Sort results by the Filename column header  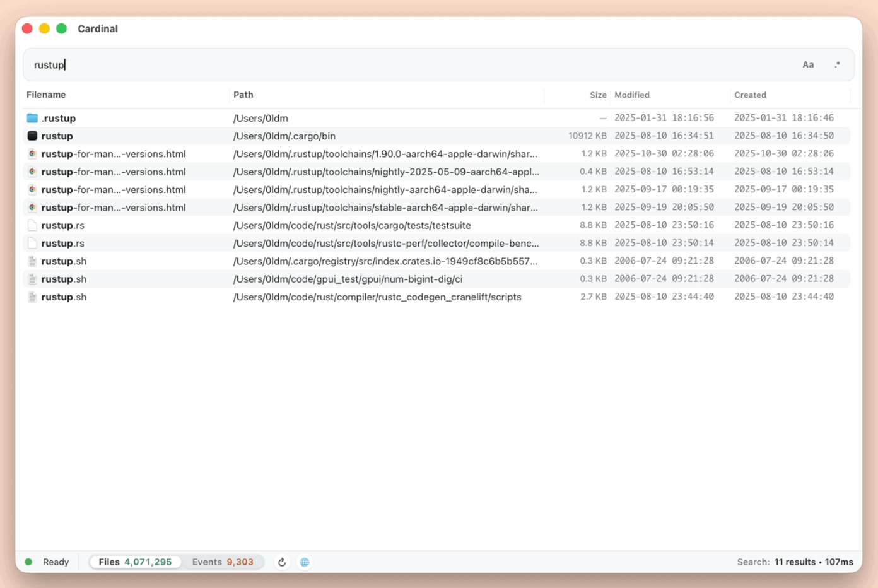click(x=46, y=95)
